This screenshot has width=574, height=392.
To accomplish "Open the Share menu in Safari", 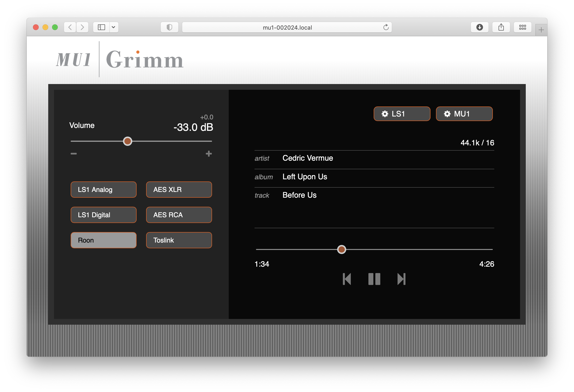I will tap(501, 27).
